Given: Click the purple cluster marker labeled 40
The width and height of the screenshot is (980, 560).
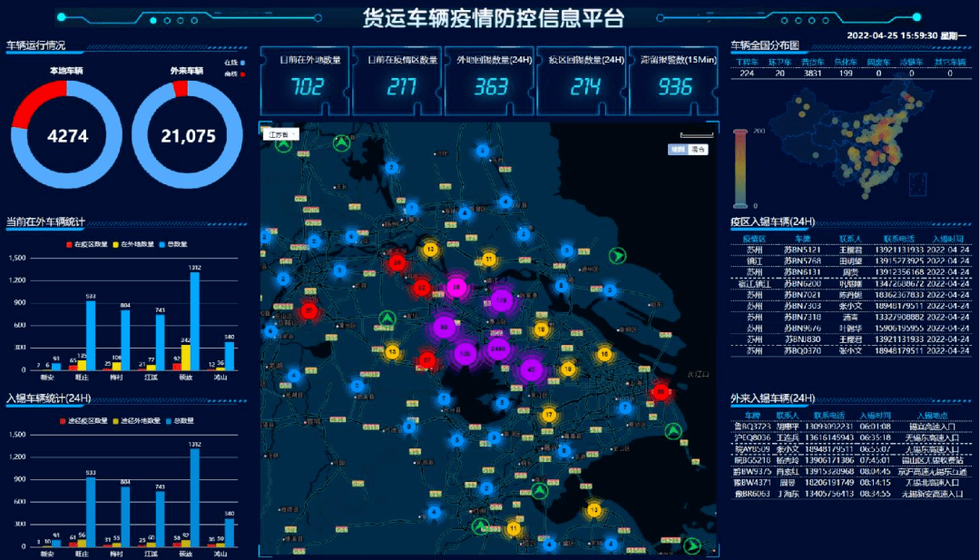Looking at the screenshot, I should [x=533, y=368].
